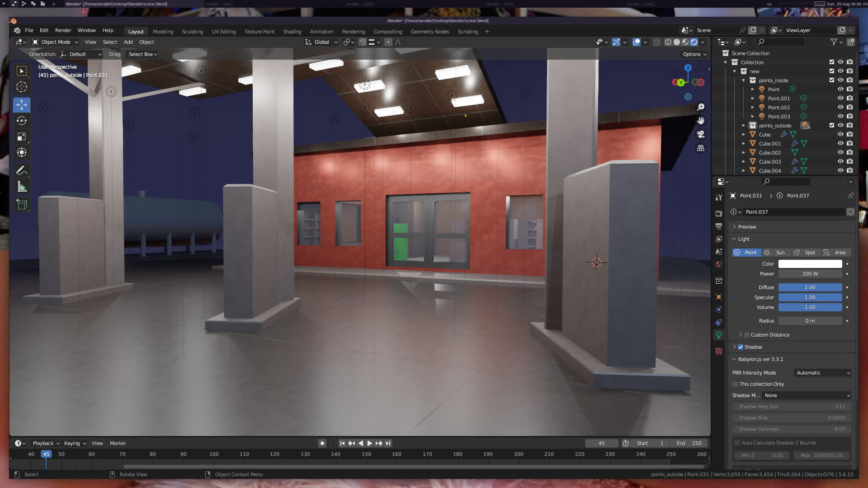Enable the This collection Only checkbox
The width and height of the screenshot is (868, 488).
coord(735,384)
